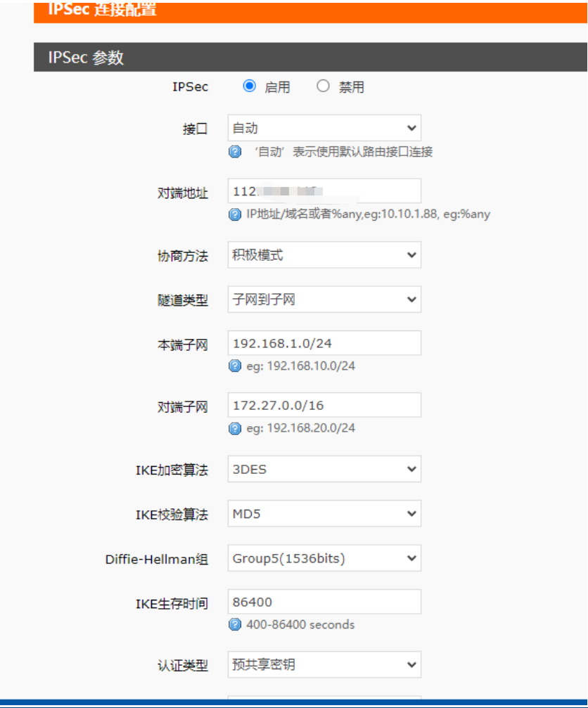Viewport: 588px width, 708px height.
Task: Click help icon below IKE生存时间 field
Action: pyautogui.click(x=235, y=624)
